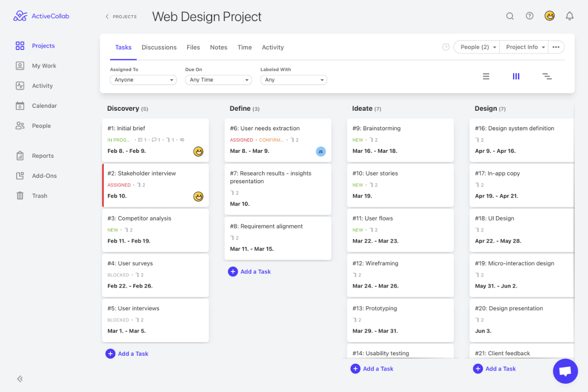Open task #17: In-app copy
This screenshot has width=588, height=392.
coord(523,185)
